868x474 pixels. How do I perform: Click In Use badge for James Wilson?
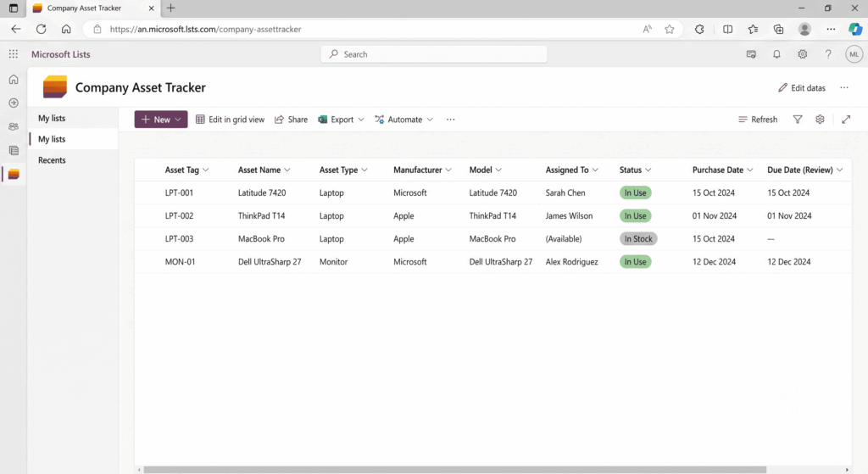click(636, 216)
